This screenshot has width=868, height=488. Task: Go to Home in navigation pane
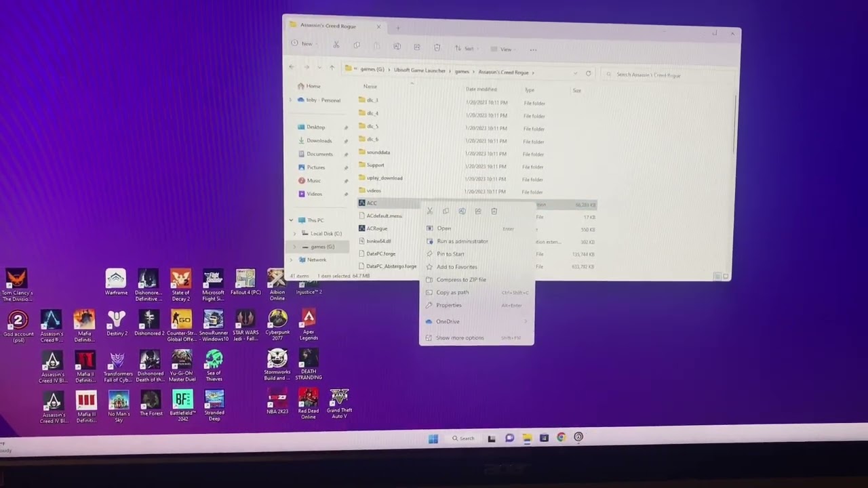313,86
